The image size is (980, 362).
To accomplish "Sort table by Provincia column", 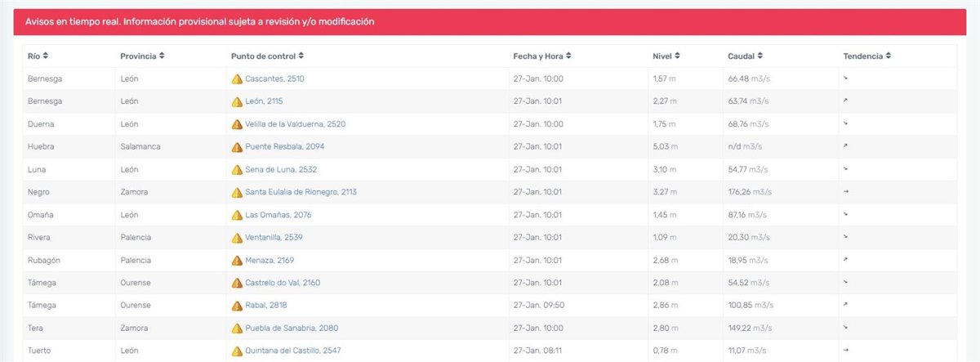I will [x=142, y=56].
